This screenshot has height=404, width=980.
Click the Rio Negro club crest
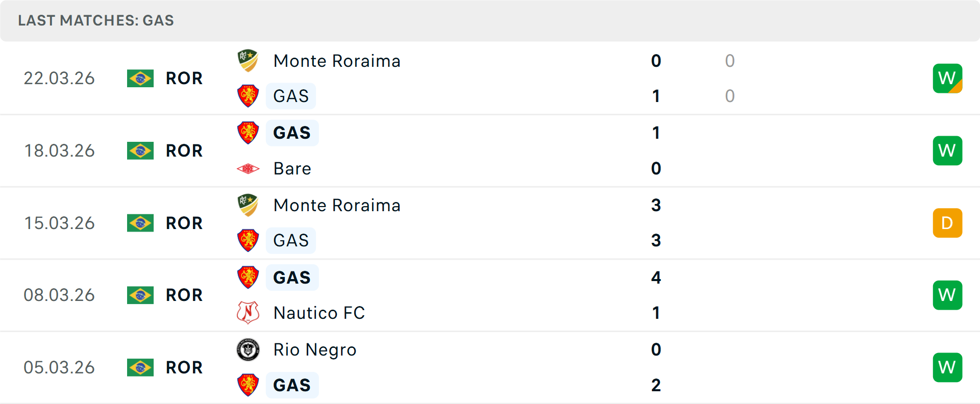[x=248, y=349]
